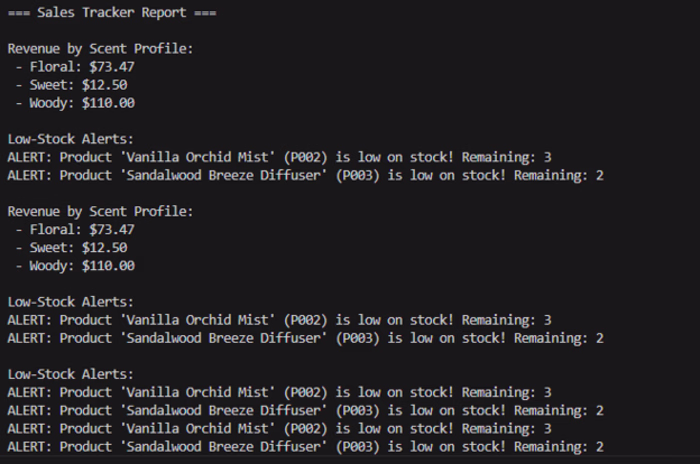Click the first Floral: $73.47 line

click(75, 67)
